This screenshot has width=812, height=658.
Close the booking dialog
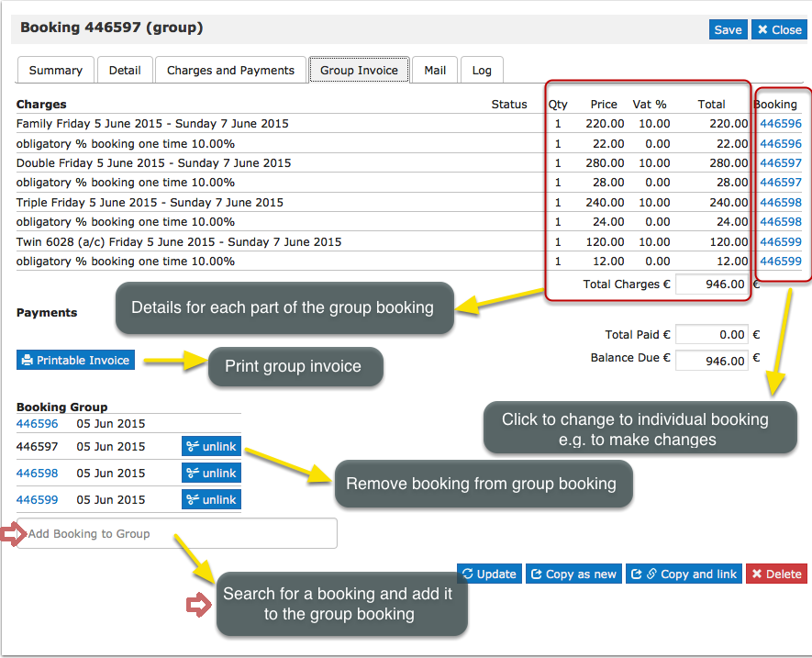point(779,29)
